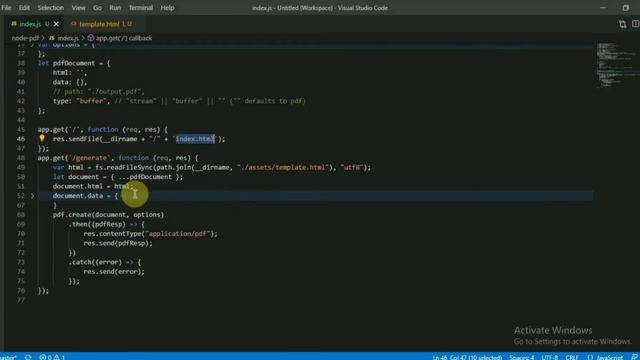Click the selected 'index.html' string on line 46

point(195,139)
